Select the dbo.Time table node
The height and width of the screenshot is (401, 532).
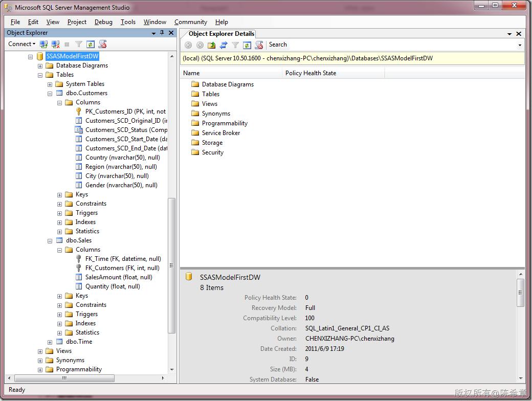click(x=74, y=342)
